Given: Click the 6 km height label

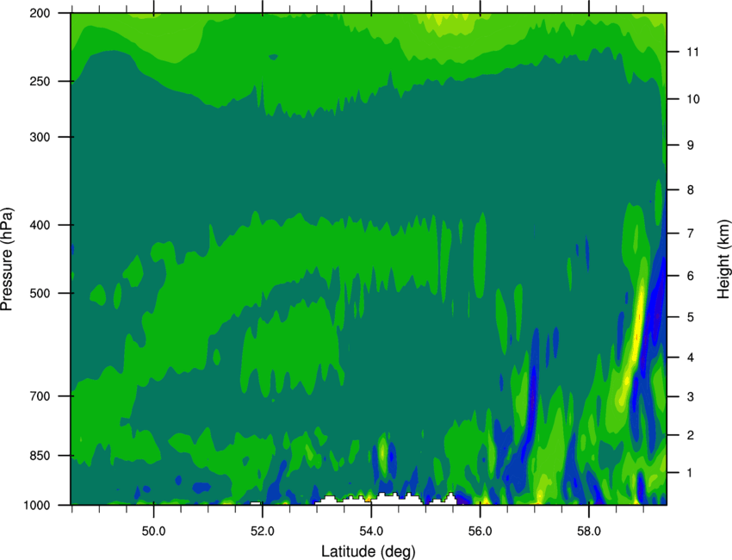Looking at the screenshot, I should [691, 276].
